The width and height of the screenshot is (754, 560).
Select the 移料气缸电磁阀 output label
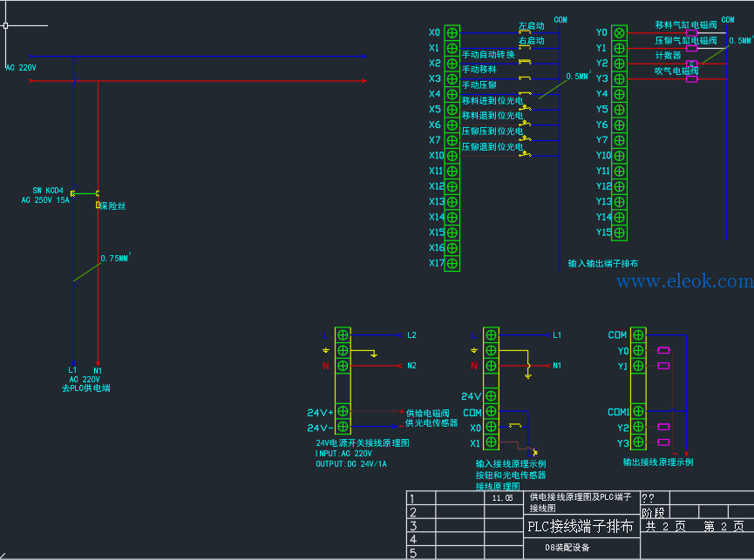click(x=686, y=25)
